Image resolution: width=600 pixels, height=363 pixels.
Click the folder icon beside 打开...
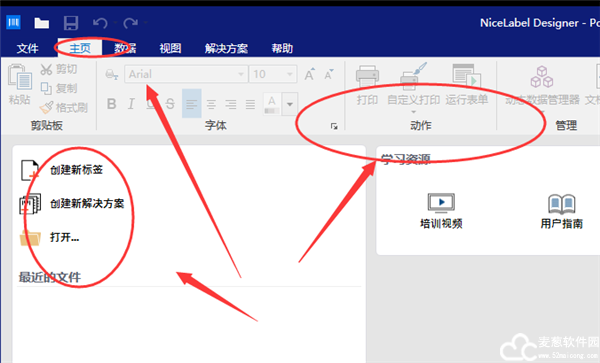click(30, 238)
